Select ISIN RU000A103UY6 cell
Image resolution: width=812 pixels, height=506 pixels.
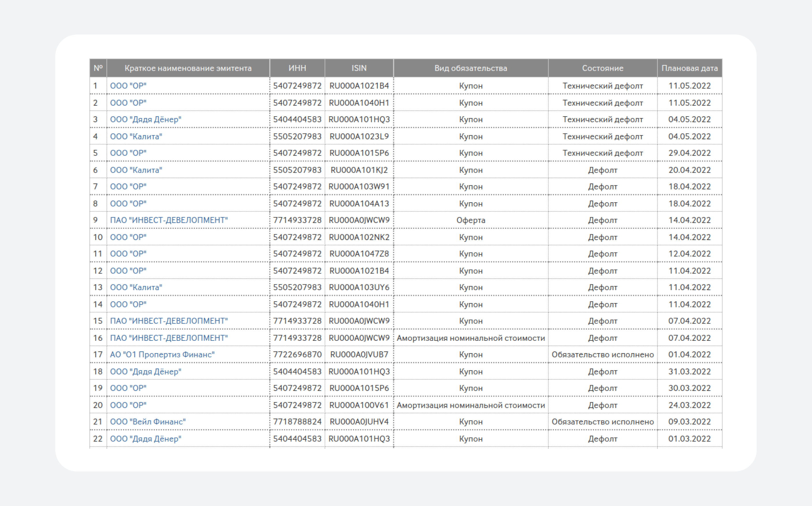point(359,287)
